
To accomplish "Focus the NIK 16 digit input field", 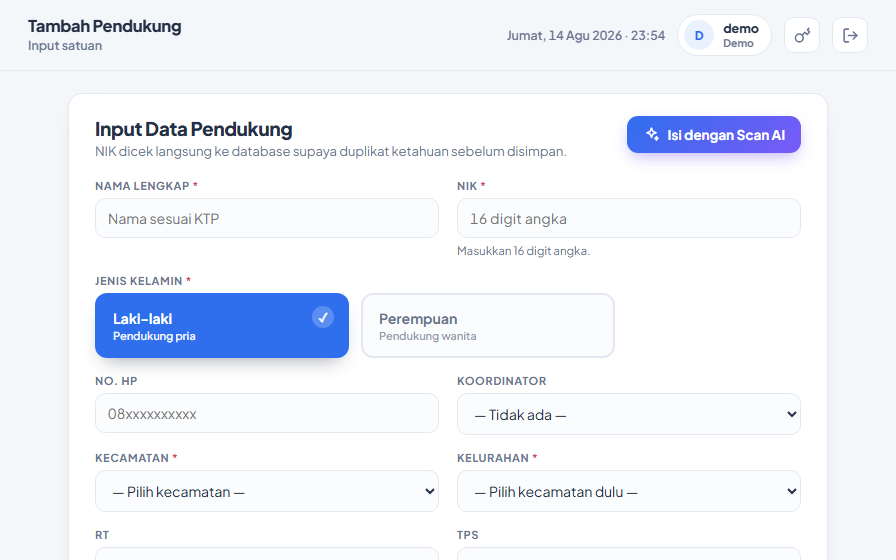I will pyautogui.click(x=629, y=218).
